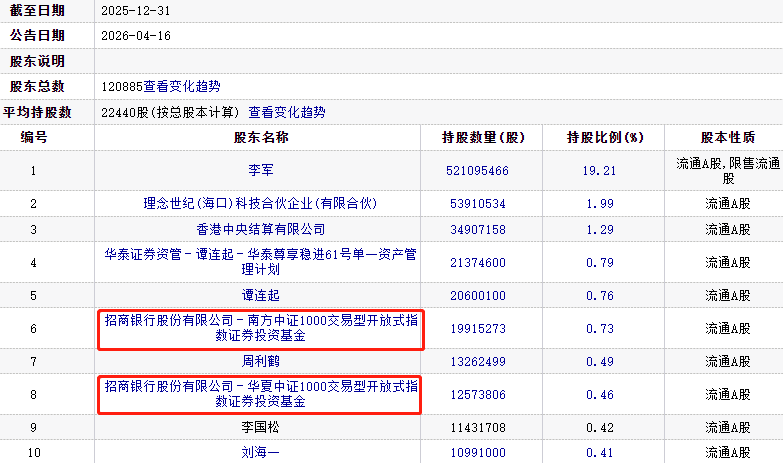This screenshot has height=463, width=783.
Task: Click the 截至日期 value 2025-12-31
Action: 137,9
